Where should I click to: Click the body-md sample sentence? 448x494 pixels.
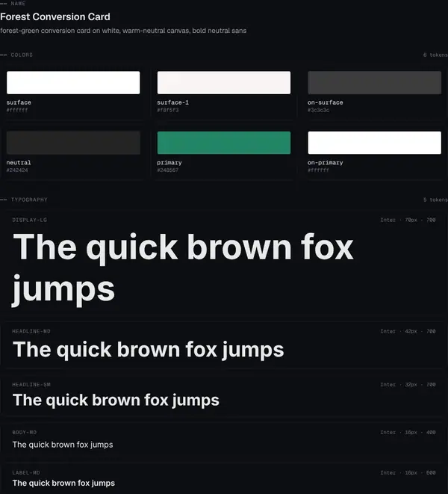coord(63,445)
